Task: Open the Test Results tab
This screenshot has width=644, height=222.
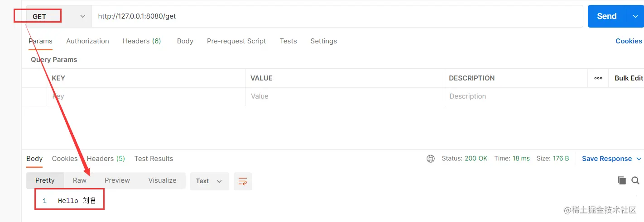Action: (154, 159)
